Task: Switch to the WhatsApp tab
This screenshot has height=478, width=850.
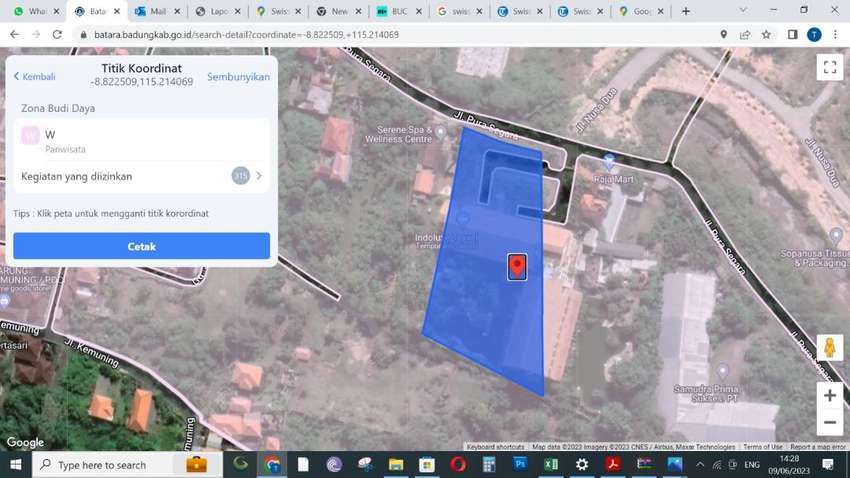Action: pyautogui.click(x=30, y=11)
